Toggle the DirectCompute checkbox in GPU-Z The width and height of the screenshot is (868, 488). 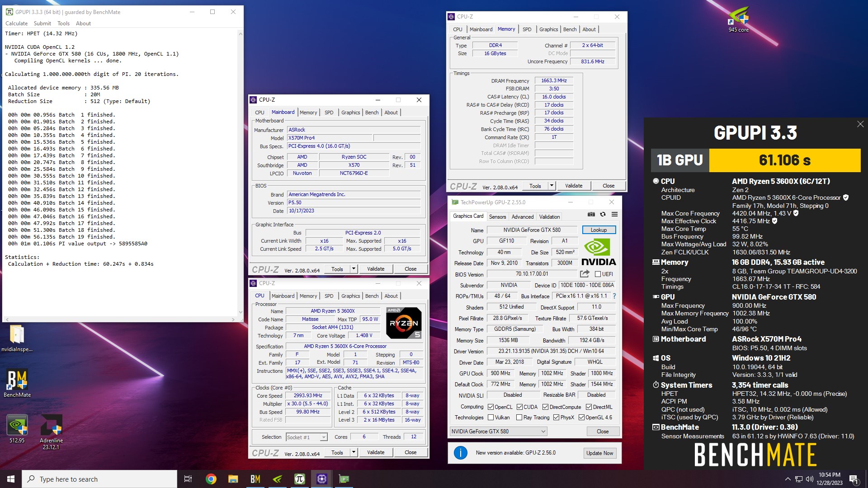[545, 407]
